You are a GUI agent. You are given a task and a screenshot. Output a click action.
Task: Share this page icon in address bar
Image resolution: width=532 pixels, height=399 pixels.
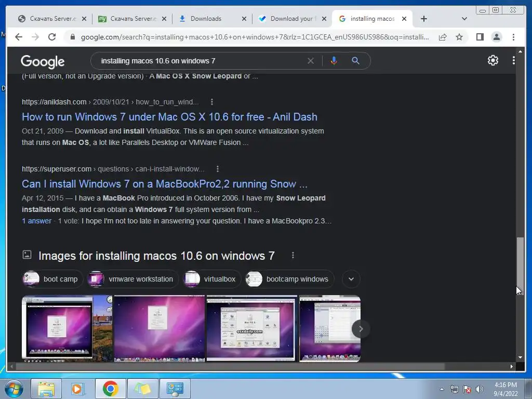click(443, 37)
